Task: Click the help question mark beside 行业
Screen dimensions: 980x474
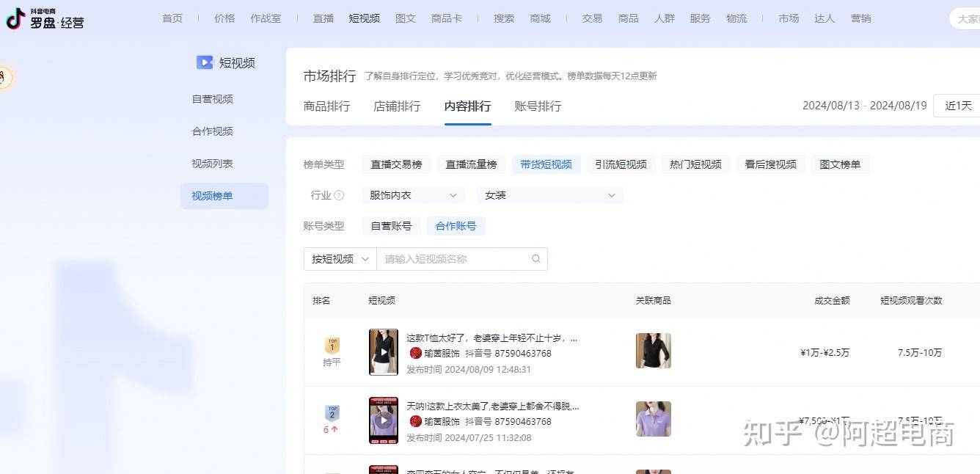Action: [x=339, y=195]
